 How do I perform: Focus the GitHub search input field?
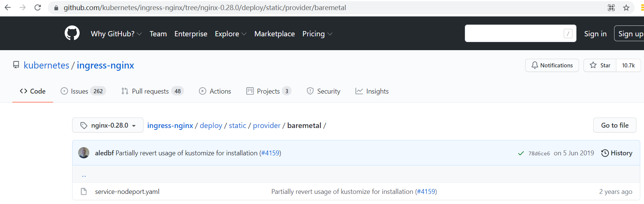tap(514, 33)
